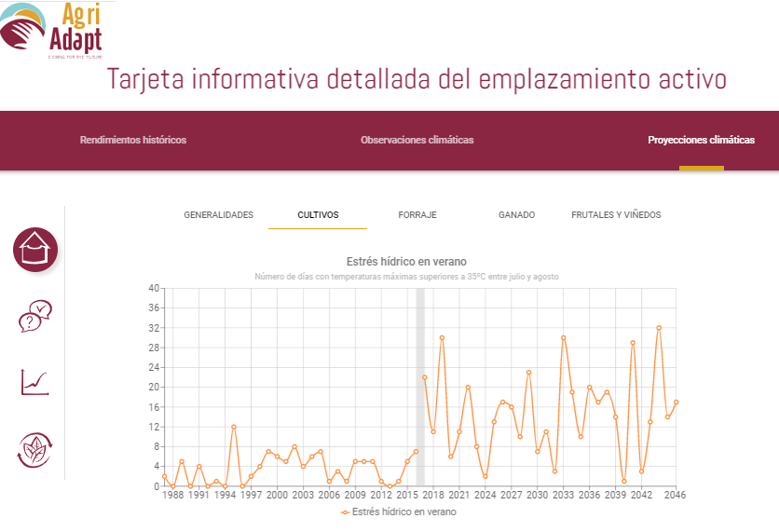The width and height of the screenshot is (779, 532).
Task: Open FRUTALES Y VIÑEDOS sub-tab
Action: click(616, 214)
